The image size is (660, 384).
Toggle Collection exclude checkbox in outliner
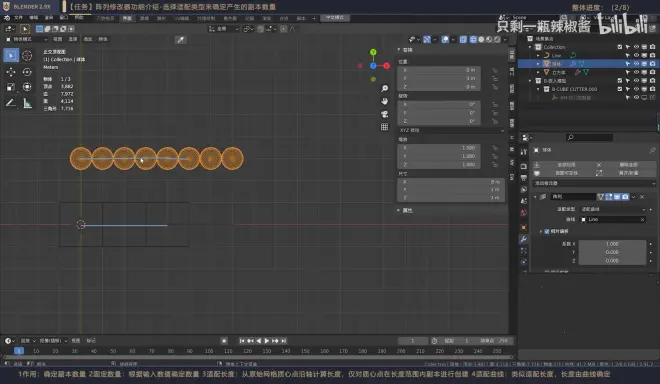620,47
